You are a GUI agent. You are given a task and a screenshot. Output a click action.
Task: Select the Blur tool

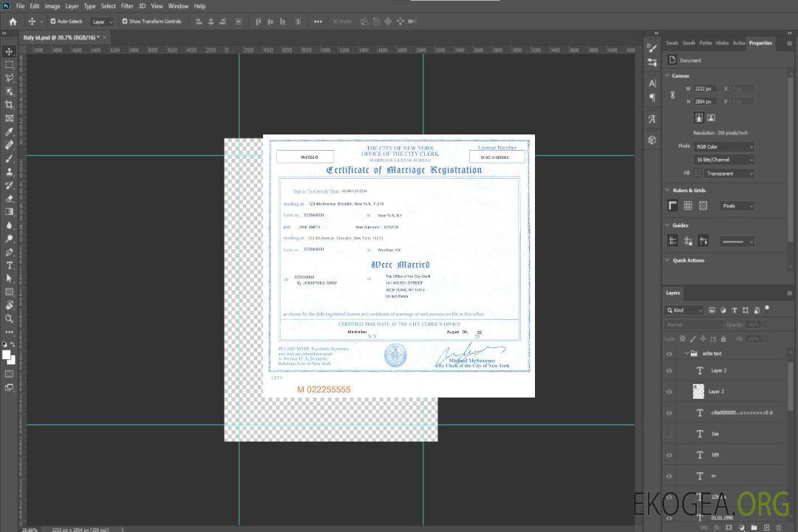(9, 225)
